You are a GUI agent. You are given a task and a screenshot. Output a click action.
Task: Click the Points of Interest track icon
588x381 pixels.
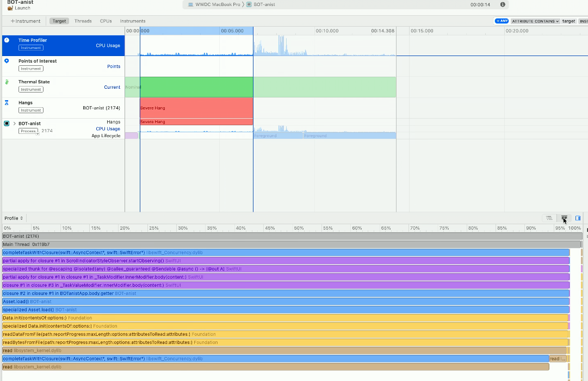click(7, 61)
